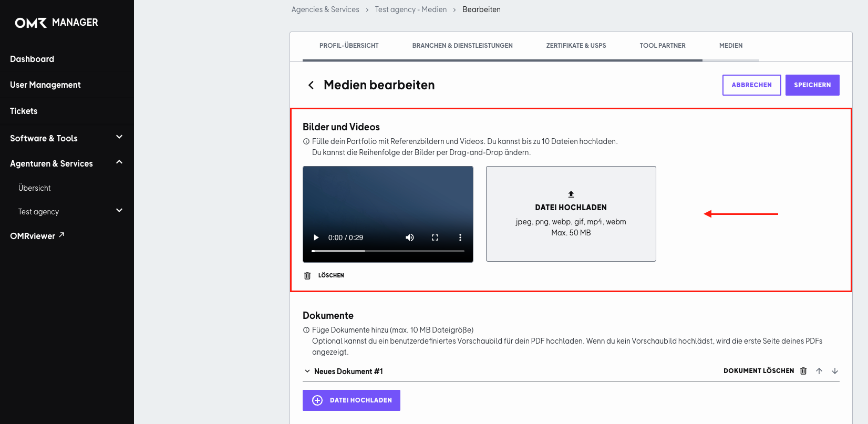Click the Datei hochladen image upload dropzone

click(571, 214)
